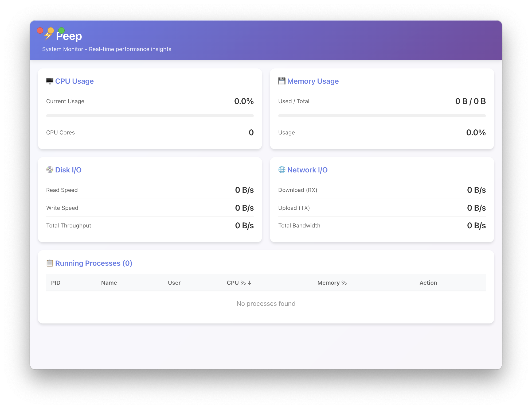
Task: Sort the process table by PID
Action: click(x=56, y=283)
